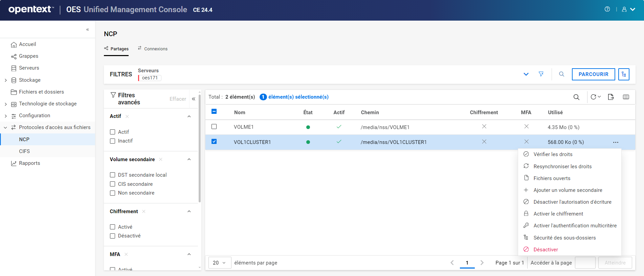
Task: Click the Accéder à la page input field
Action: pyautogui.click(x=585, y=263)
